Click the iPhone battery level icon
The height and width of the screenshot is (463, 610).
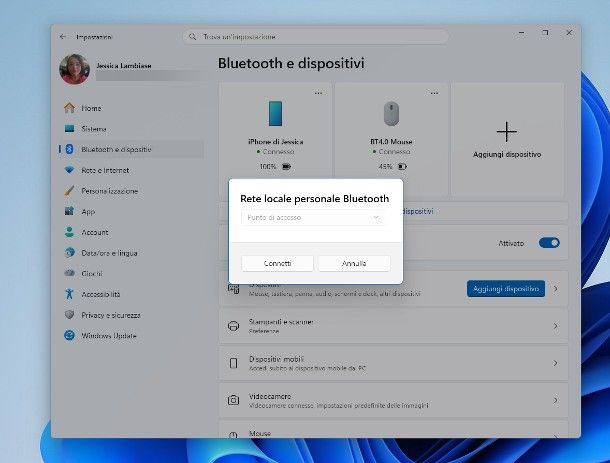(287, 167)
